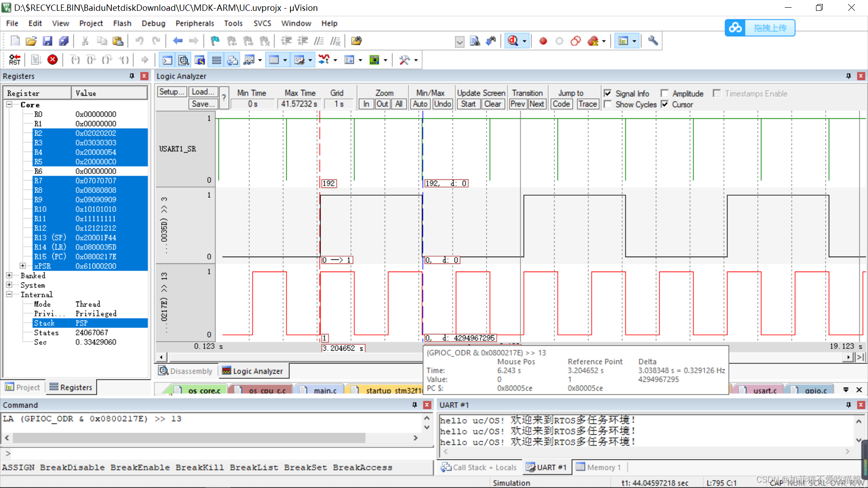Toggle the Command window icon
Image resolution: width=868 pixels, height=488 pixels.
[167, 60]
